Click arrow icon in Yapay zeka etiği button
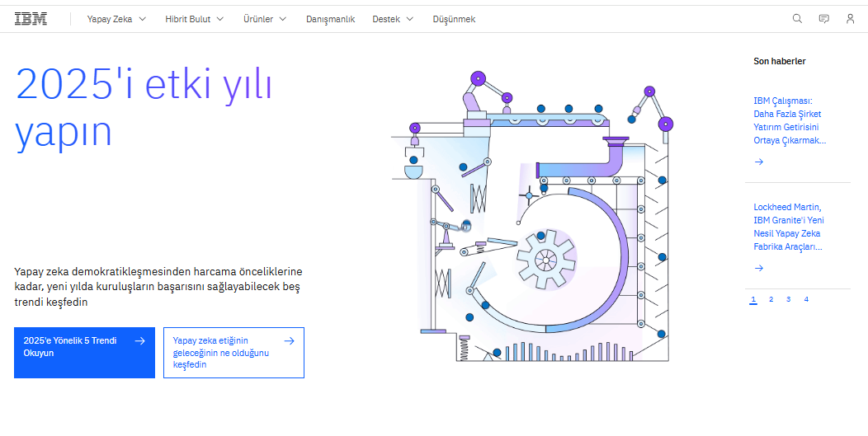Screen dimensions: 868x436 click(x=289, y=340)
